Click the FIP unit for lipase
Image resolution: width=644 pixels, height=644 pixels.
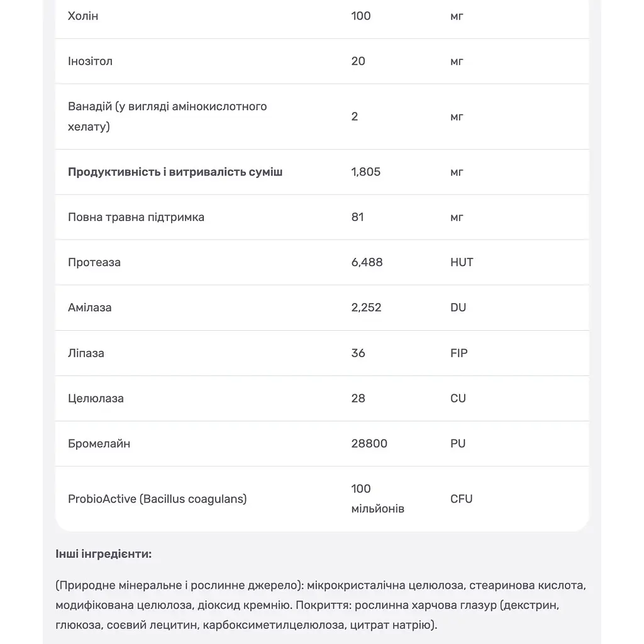click(x=458, y=353)
